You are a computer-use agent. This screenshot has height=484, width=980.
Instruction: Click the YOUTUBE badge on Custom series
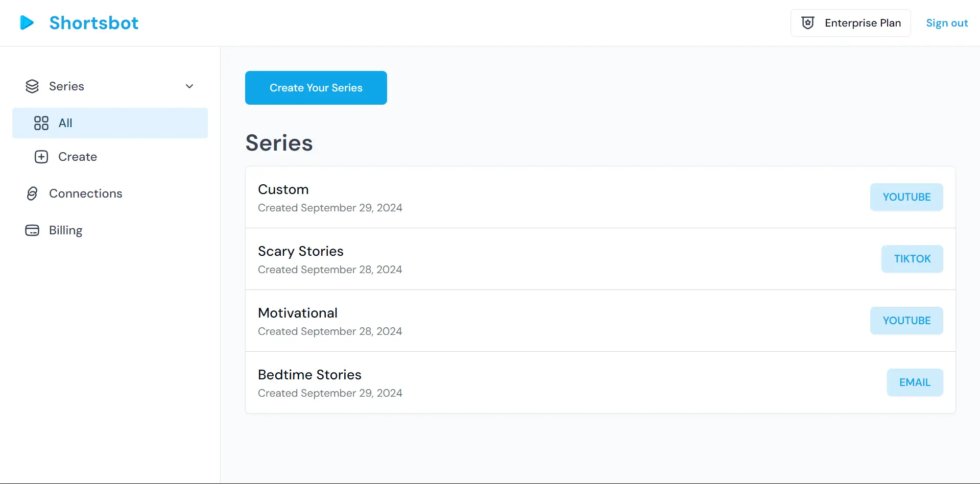[906, 197]
